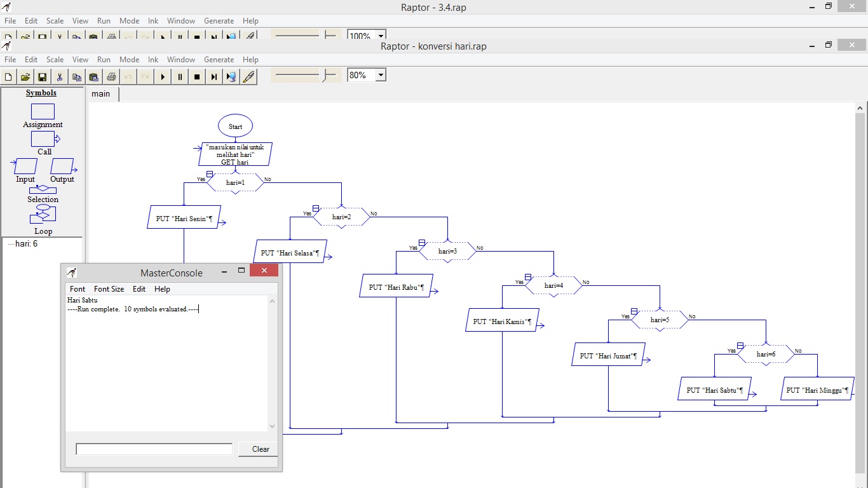
Task: Click the Paste clipboard icon
Action: 94,77
